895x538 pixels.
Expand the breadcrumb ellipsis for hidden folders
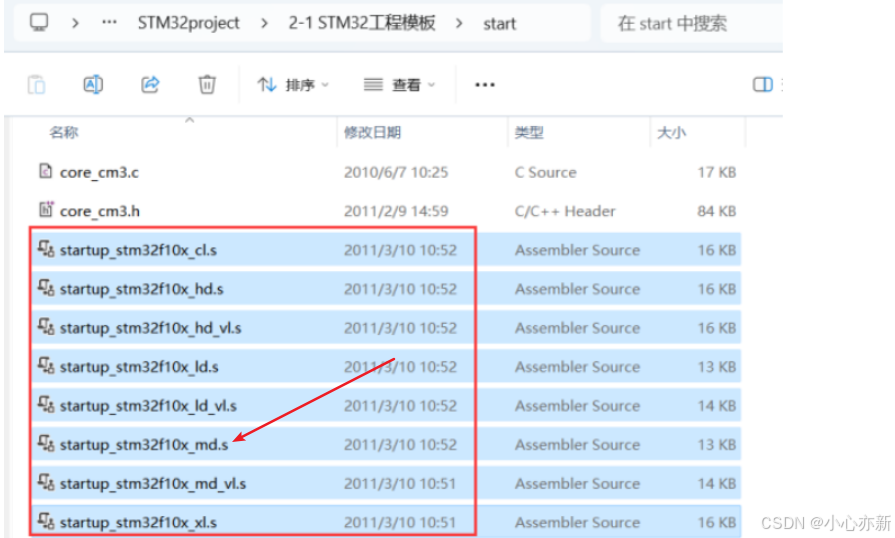(x=109, y=23)
